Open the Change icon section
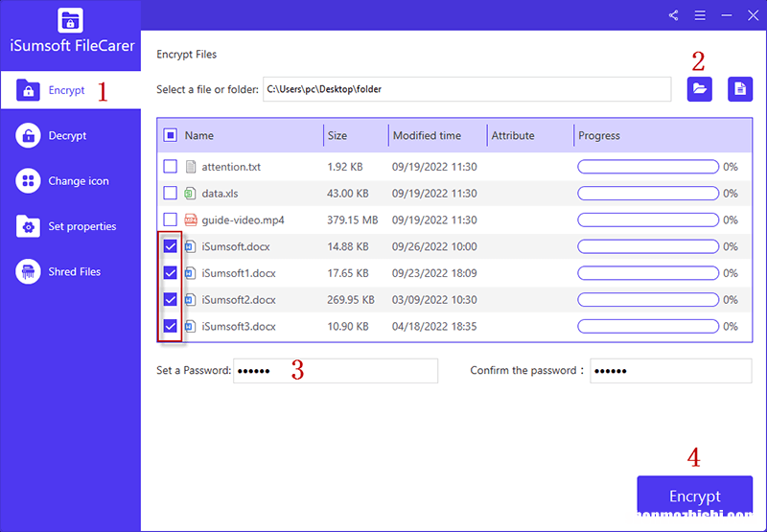This screenshot has width=767, height=532. (70, 181)
